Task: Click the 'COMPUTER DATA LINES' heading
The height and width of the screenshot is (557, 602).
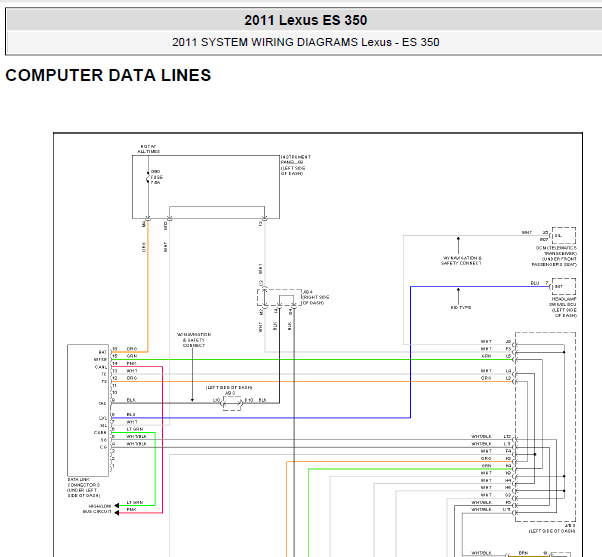Action: (108, 75)
